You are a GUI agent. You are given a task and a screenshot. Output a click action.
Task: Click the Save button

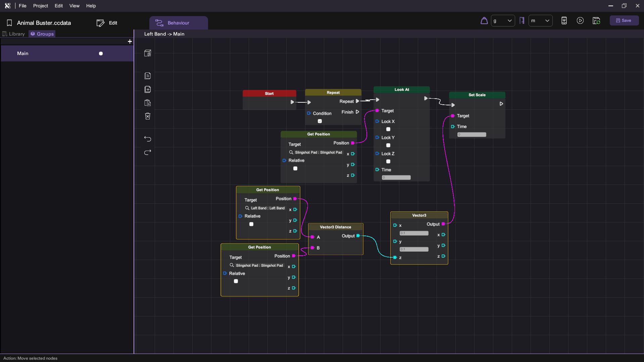coord(624,21)
